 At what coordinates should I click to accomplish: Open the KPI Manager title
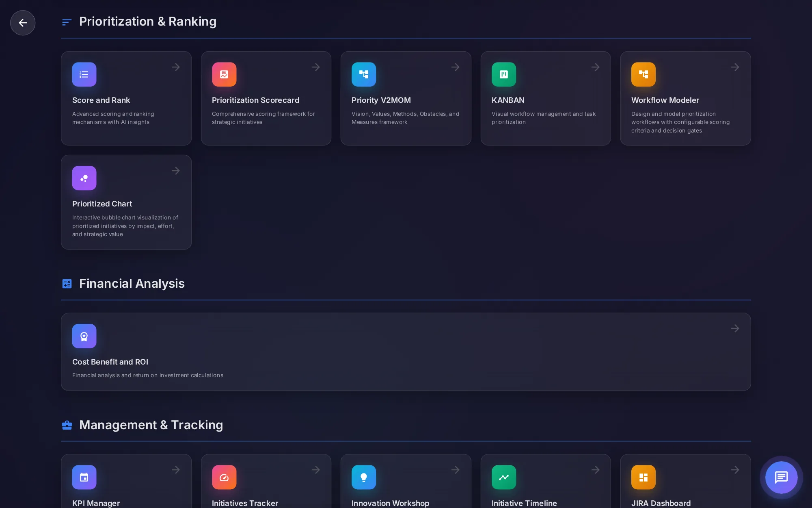point(96,503)
